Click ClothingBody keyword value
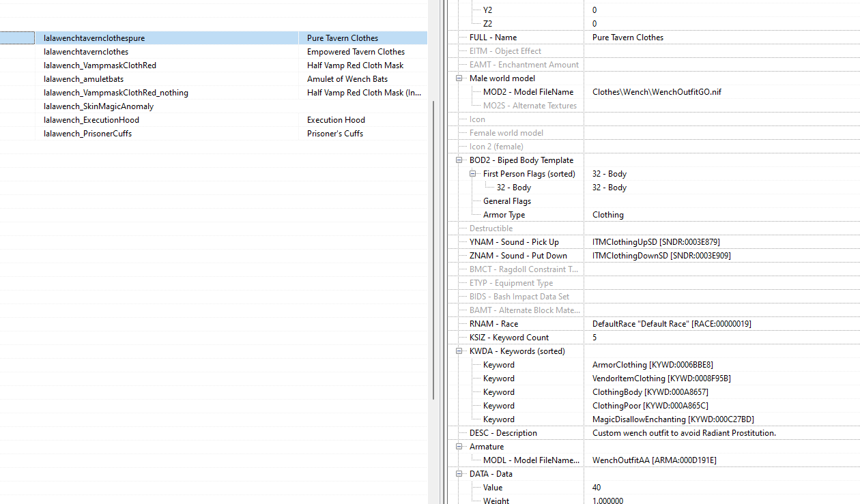This screenshot has height=504, width=860. [650, 392]
